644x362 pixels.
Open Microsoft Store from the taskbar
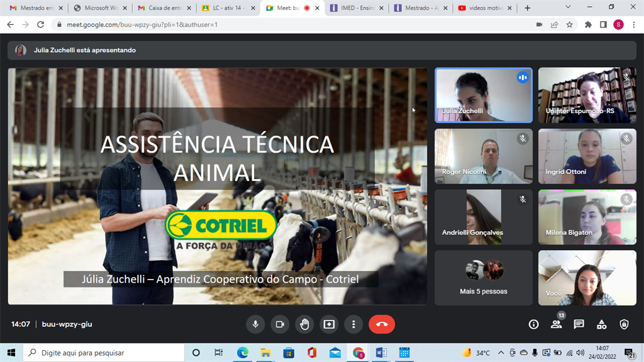click(x=289, y=353)
